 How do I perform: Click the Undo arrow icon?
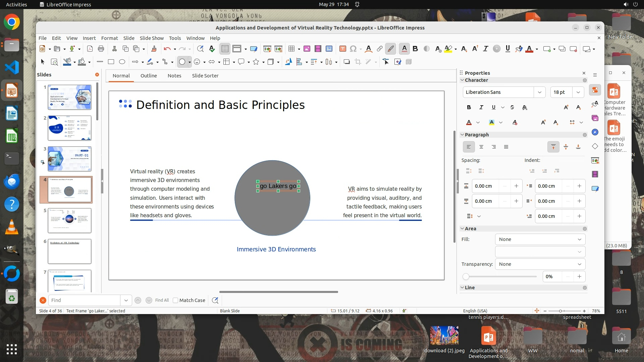point(167,49)
